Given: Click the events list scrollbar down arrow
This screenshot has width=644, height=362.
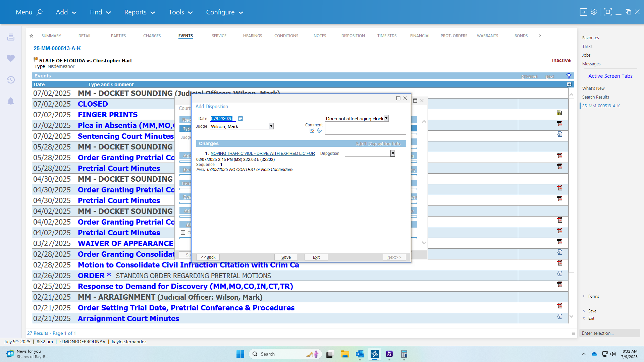Looking at the screenshot, I should [x=572, y=316].
